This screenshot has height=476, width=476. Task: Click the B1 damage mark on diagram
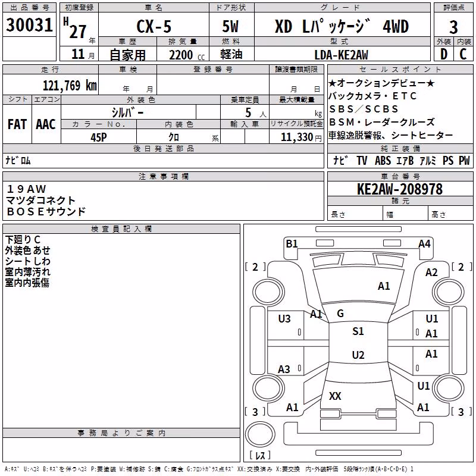[x=292, y=244]
